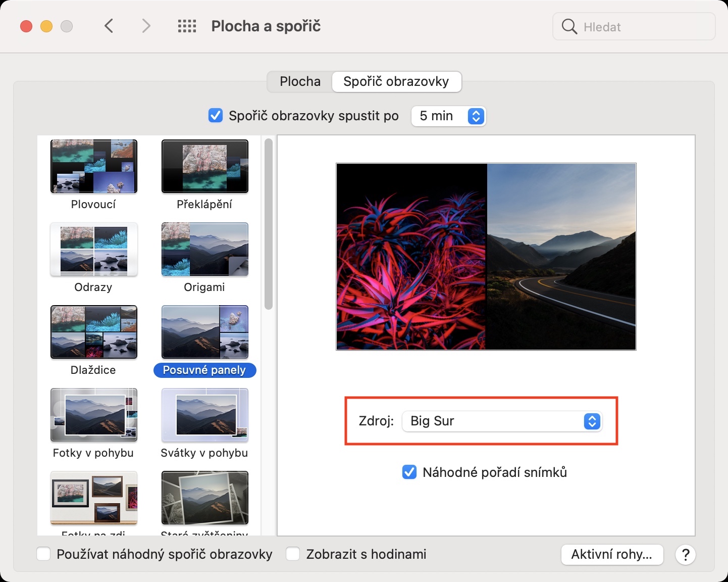Screen dimensions: 728x582
Task: Select the Plovoucí screen saver thumbnail
Action: (x=94, y=166)
